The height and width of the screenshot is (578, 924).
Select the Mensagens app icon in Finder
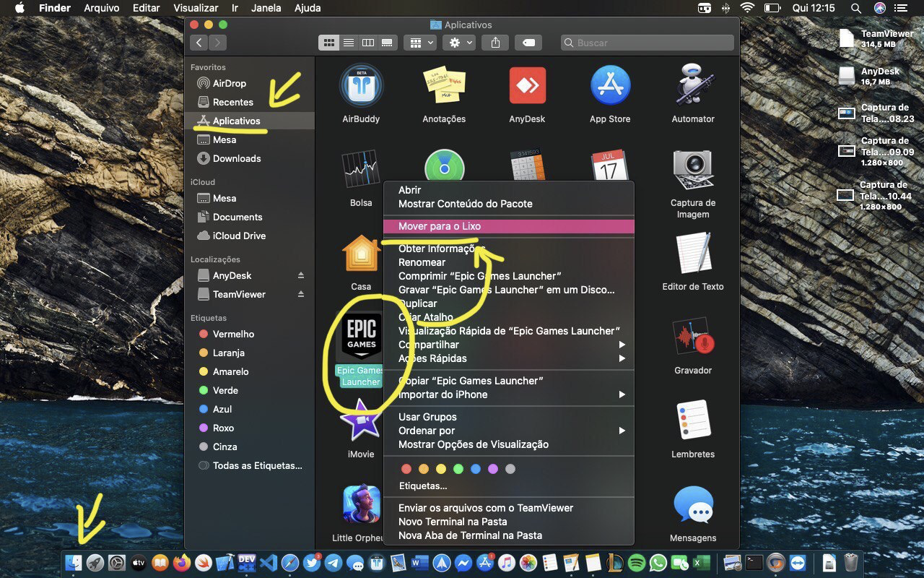coord(693,505)
